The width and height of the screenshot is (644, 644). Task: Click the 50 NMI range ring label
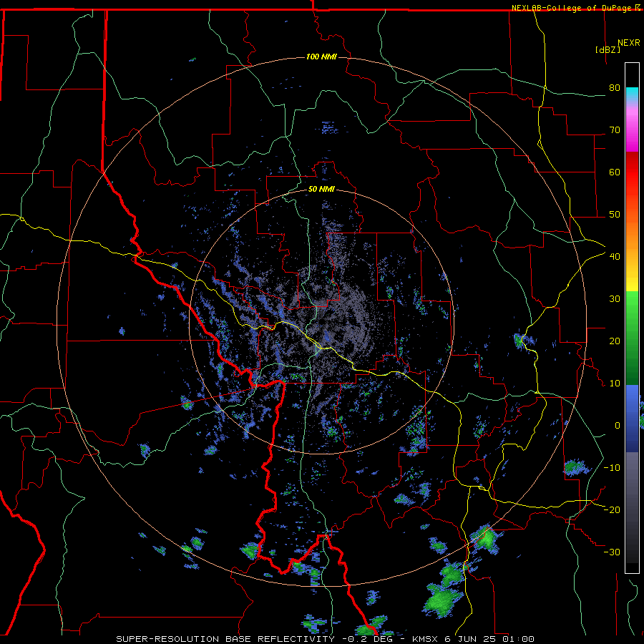click(321, 190)
